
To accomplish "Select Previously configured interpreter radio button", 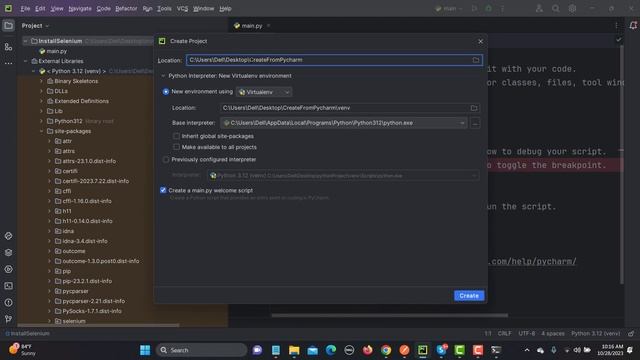I will 166,160.
